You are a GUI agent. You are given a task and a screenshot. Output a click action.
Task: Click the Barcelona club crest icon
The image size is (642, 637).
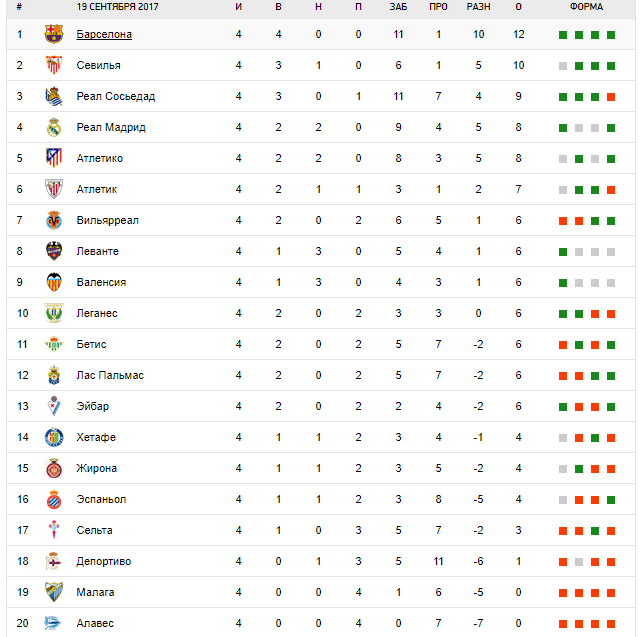click(x=54, y=35)
